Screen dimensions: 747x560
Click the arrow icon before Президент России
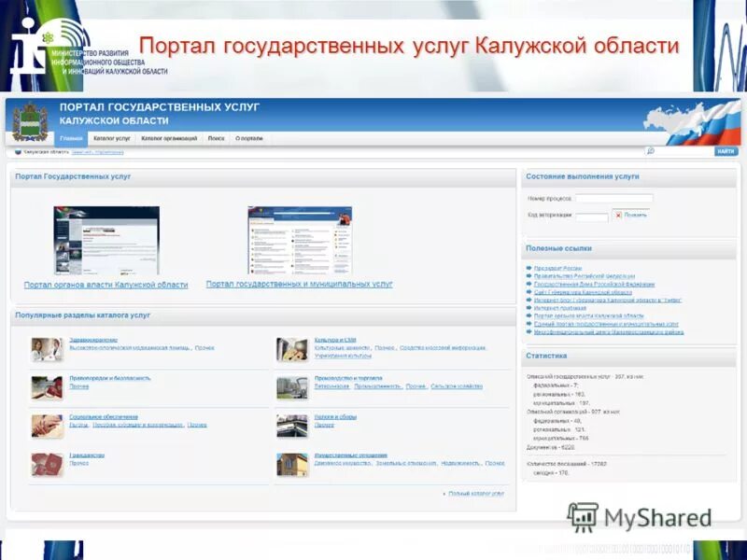pos(529,269)
